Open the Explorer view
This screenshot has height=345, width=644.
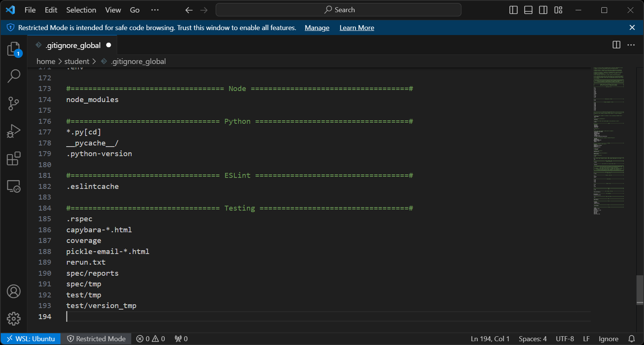click(14, 49)
